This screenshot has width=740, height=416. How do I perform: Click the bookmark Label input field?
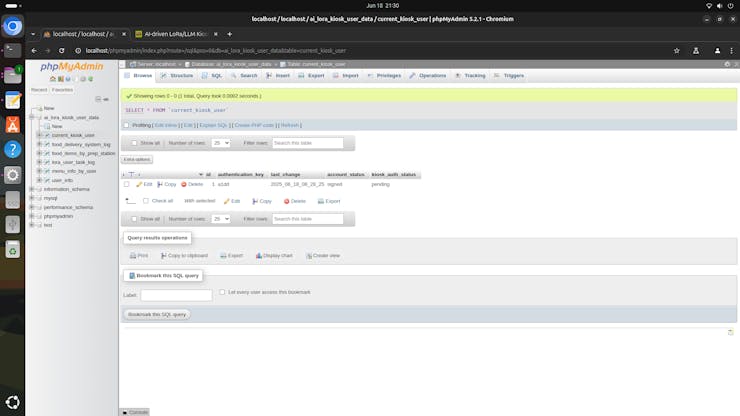coord(177,295)
